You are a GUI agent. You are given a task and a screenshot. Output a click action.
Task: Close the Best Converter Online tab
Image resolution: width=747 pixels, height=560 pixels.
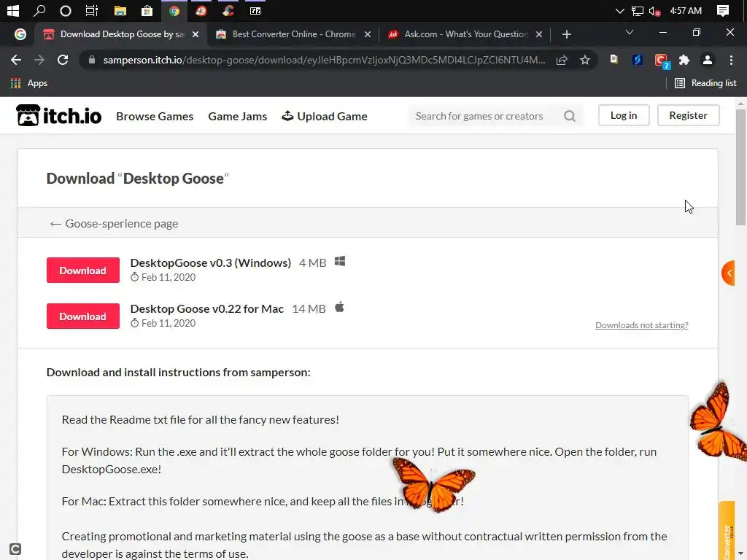(x=368, y=34)
